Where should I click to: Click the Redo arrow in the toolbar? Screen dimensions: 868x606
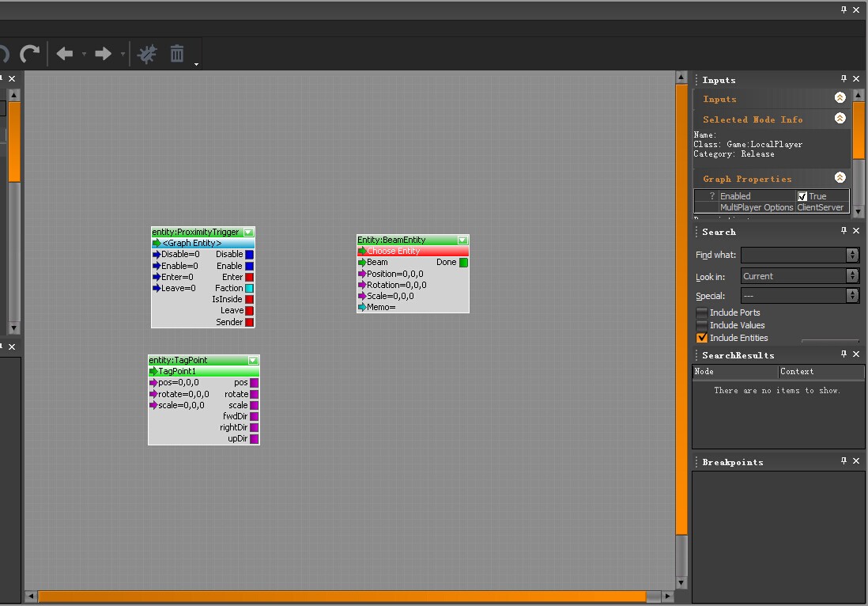coord(29,54)
